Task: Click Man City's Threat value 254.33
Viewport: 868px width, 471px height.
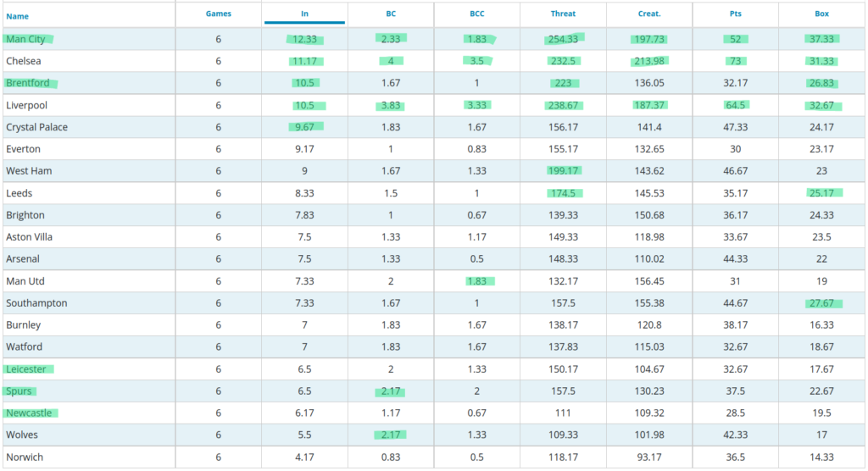Action: click(x=563, y=39)
